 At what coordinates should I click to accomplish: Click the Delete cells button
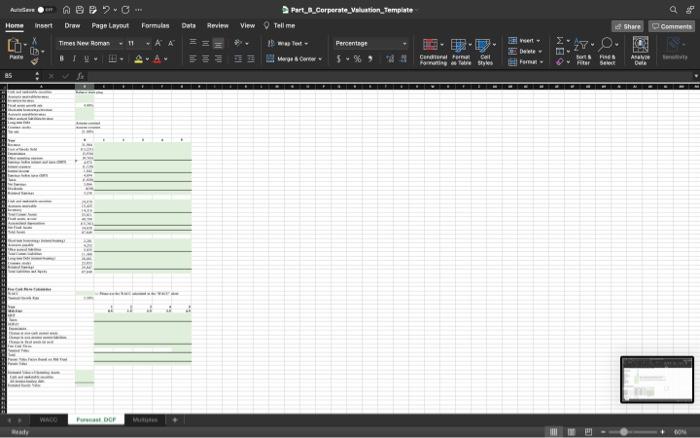[522, 51]
